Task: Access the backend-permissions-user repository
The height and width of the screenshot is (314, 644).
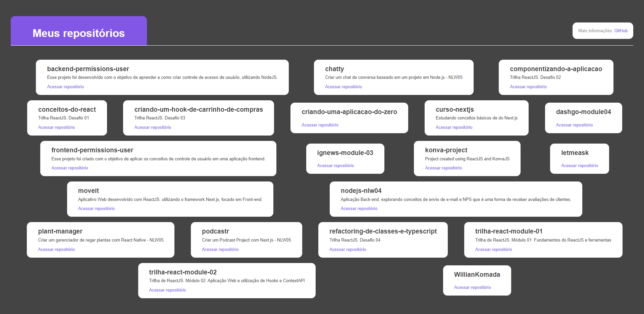Action: pyautogui.click(x=65, y=87)
